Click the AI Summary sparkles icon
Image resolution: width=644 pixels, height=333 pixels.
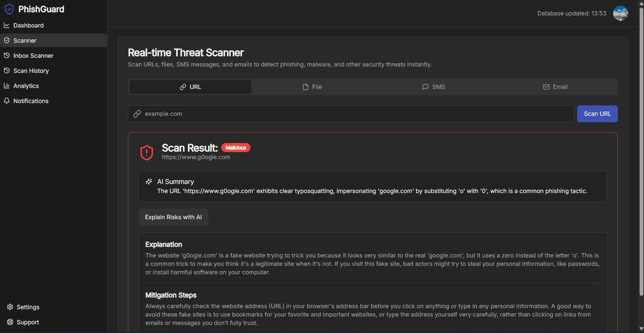tap(149, 182)
